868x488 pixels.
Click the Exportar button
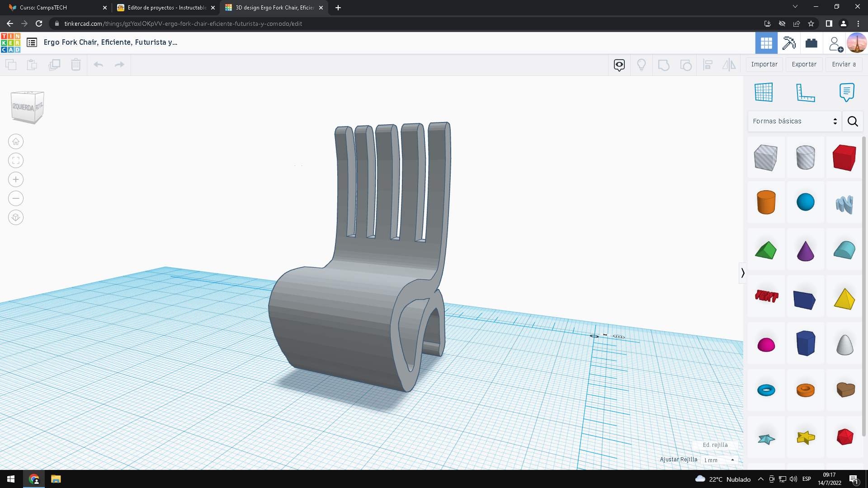tap(804, 65)
